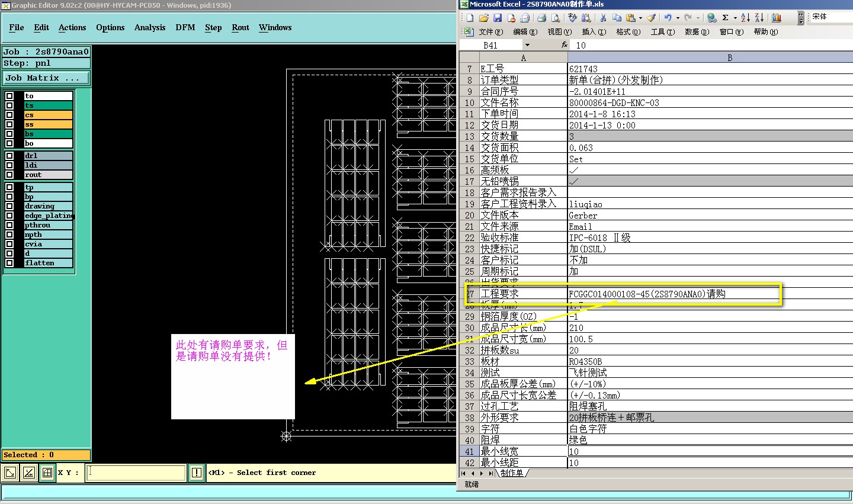Click the Insert Hyperlink globe icon
The image size is (853, 504).
711,18
